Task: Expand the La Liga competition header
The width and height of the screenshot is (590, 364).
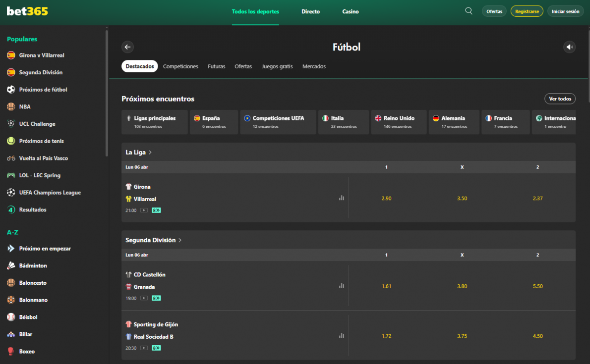Action: point(139,153)
